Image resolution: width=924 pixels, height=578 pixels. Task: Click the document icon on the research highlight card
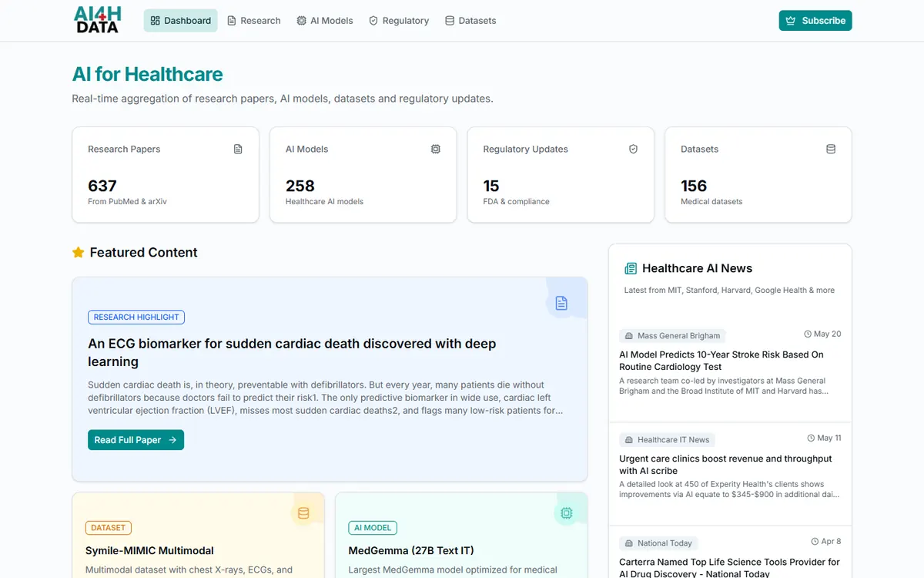coord(561,303)
